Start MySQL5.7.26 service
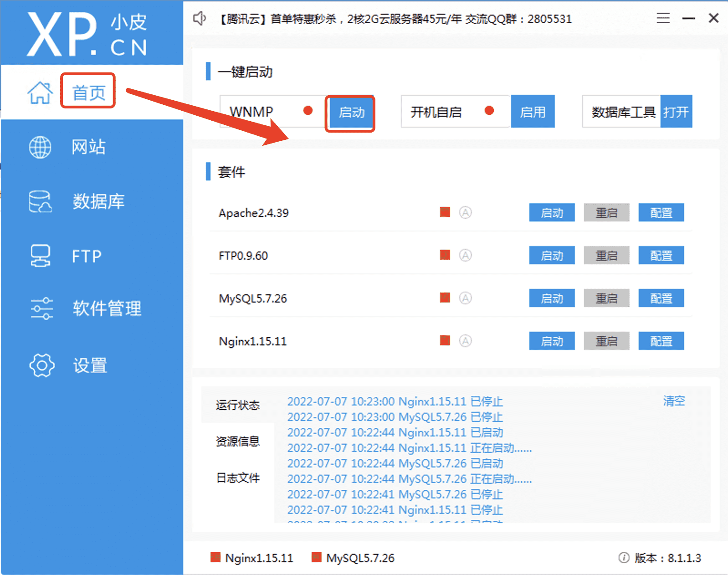This screenshot has height=575, width=728. [552, 298]
